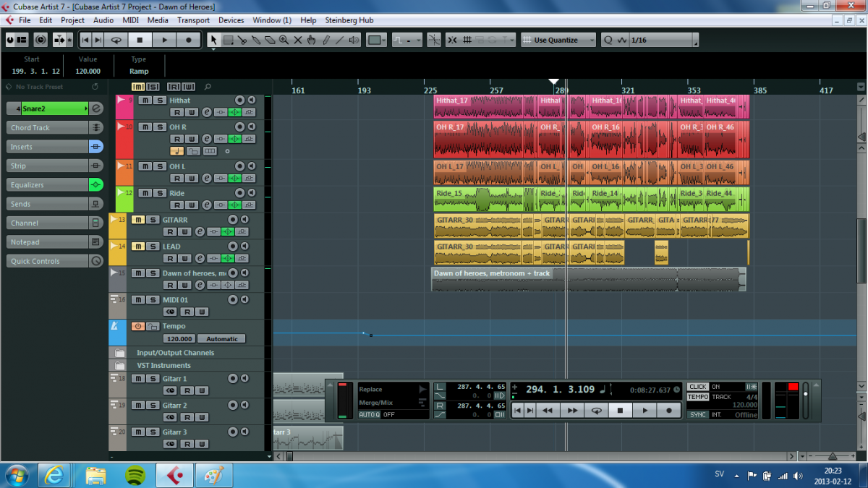868x488 pixels.
Task: Select the Glue tool
Action: (256, 40)
